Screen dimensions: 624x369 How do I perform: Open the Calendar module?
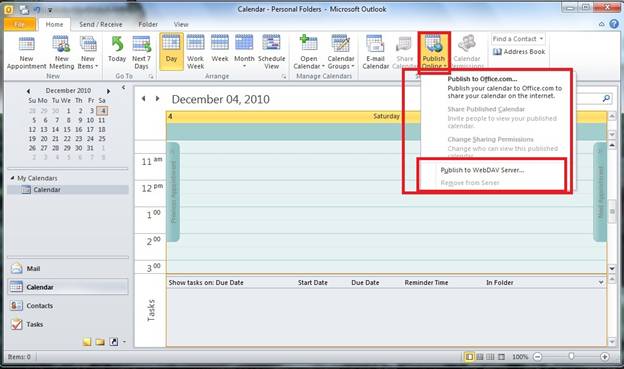(68, 287)
